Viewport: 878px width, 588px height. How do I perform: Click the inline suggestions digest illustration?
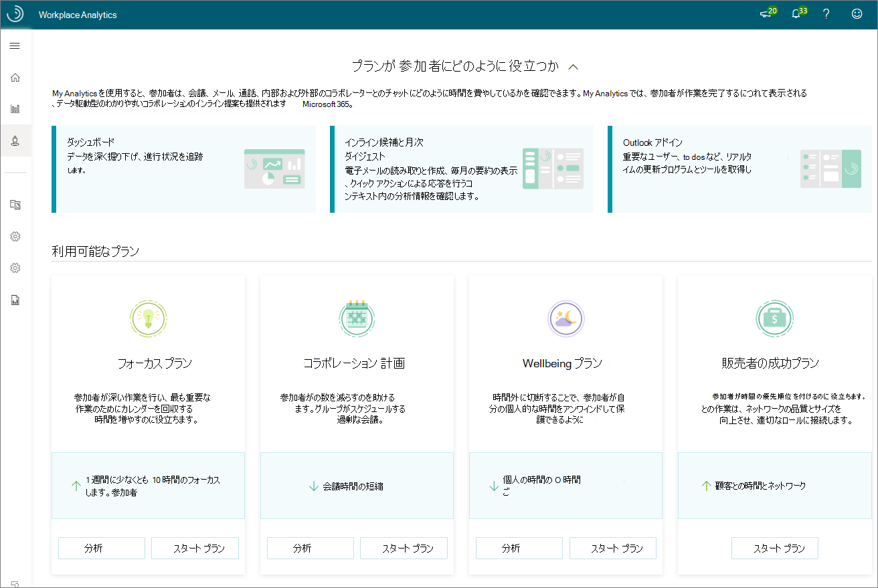click(x=553, y=169)
